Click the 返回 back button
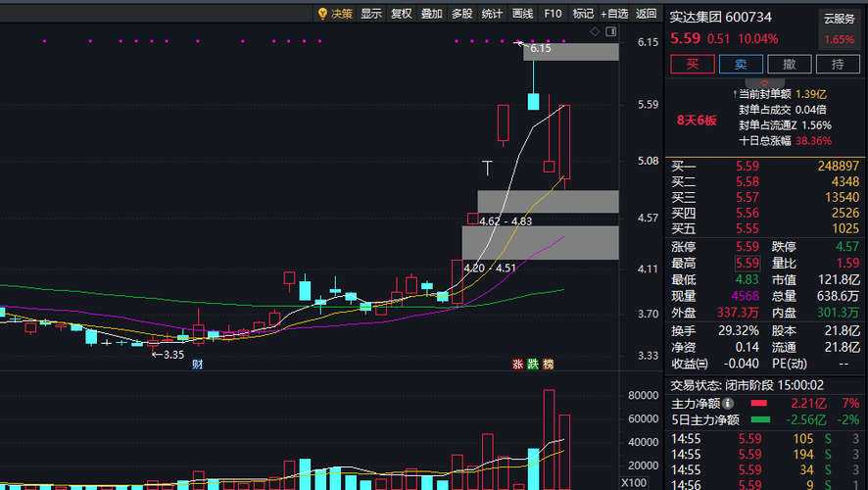The width and height of the screenshot is (868, 490). point(646,14)
